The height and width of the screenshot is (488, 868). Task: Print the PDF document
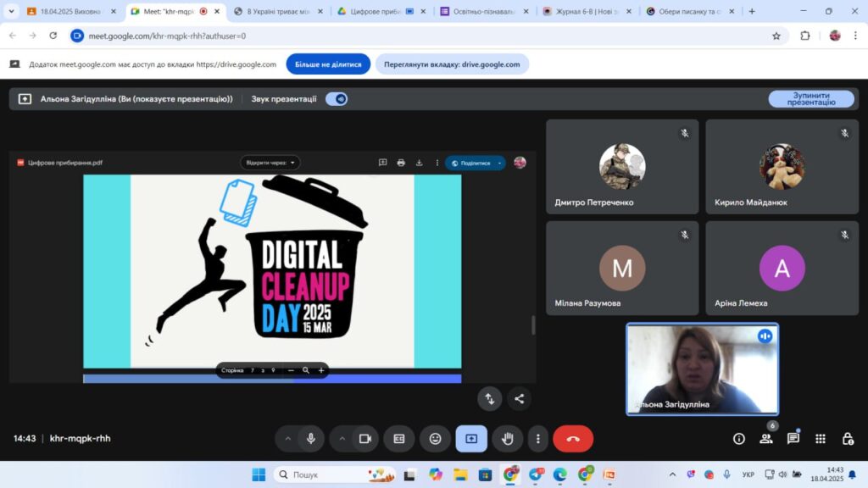pos(401,163)
